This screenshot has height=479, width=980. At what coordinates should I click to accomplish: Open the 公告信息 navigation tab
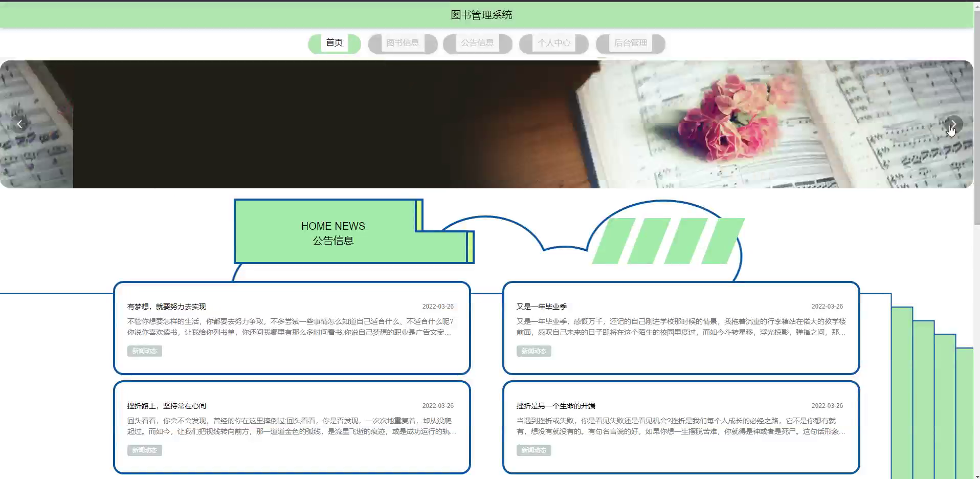pyautogui.click(x=477, y=43)
